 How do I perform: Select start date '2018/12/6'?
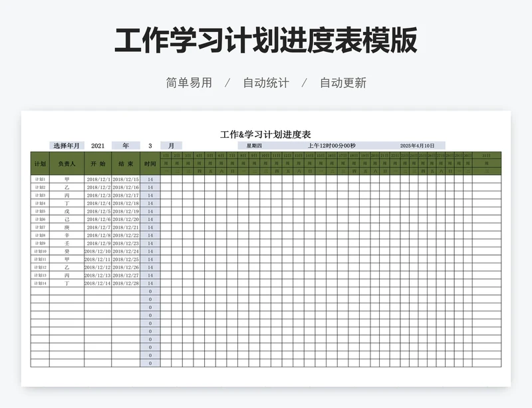click(98, 219)
